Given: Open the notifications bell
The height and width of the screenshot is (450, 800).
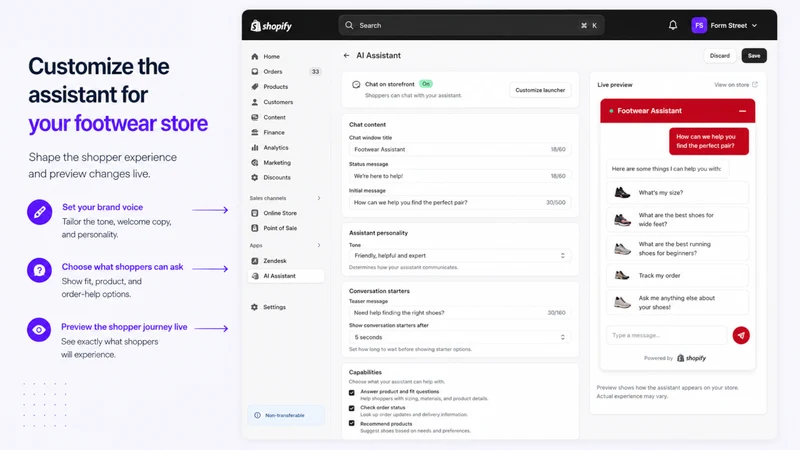Looking at the screenshot, I should (673, 25).
